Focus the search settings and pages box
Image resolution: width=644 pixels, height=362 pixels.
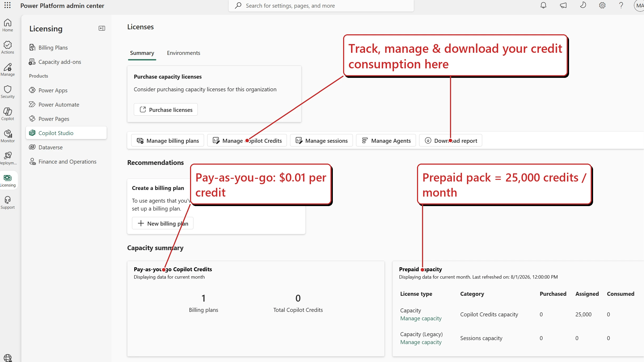tap(321, 6)
